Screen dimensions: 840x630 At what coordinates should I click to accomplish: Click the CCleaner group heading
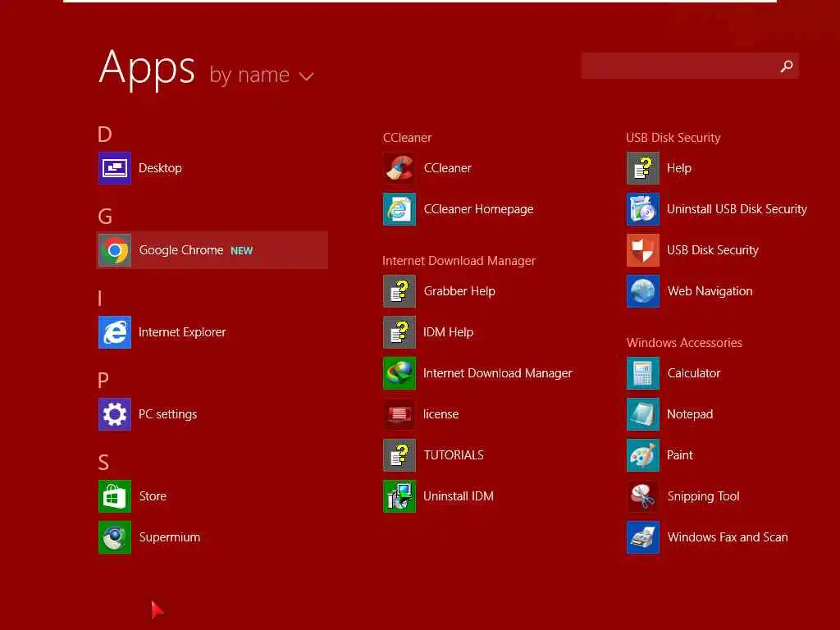pyautogui.click(x=407, y=138)
